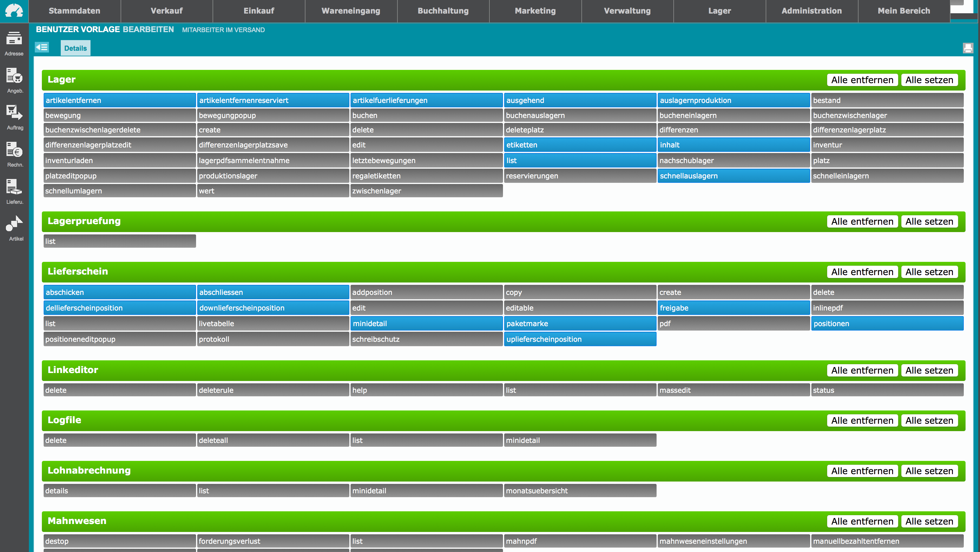Screen dimensions: 980x552
Task: Select the Details tab
Action: 75,48
